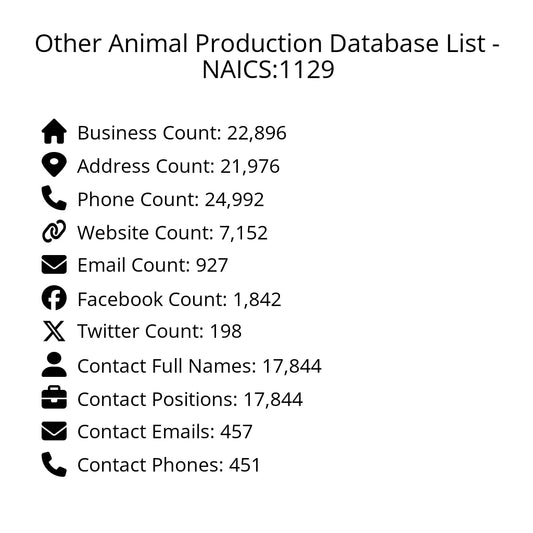This screenshot has height=533, width=533.
Task: Click the Website Count: 7,152 text
Action: [x=172, y=233]
